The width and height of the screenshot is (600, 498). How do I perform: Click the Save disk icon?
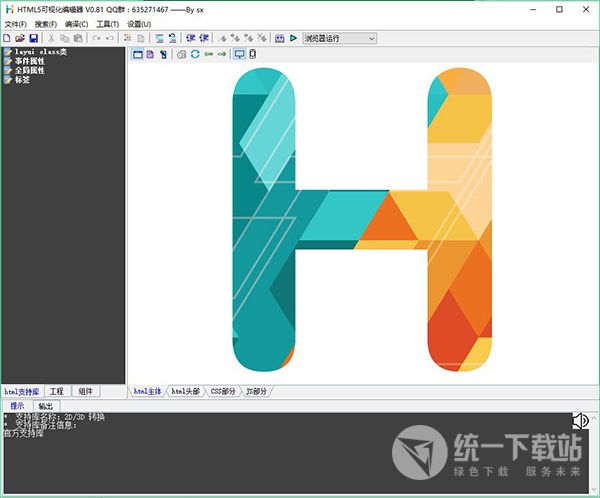point(33,38)
